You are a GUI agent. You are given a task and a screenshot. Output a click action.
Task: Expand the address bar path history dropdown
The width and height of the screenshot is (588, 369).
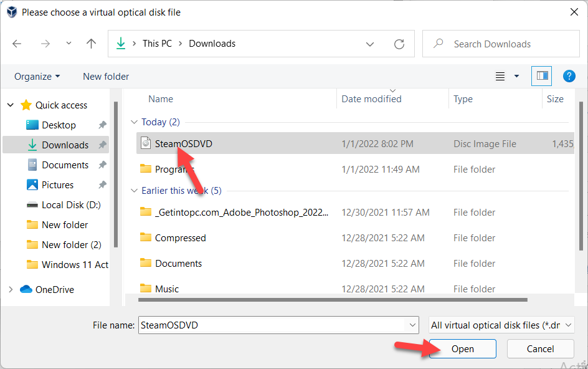(x=370, y=44)
